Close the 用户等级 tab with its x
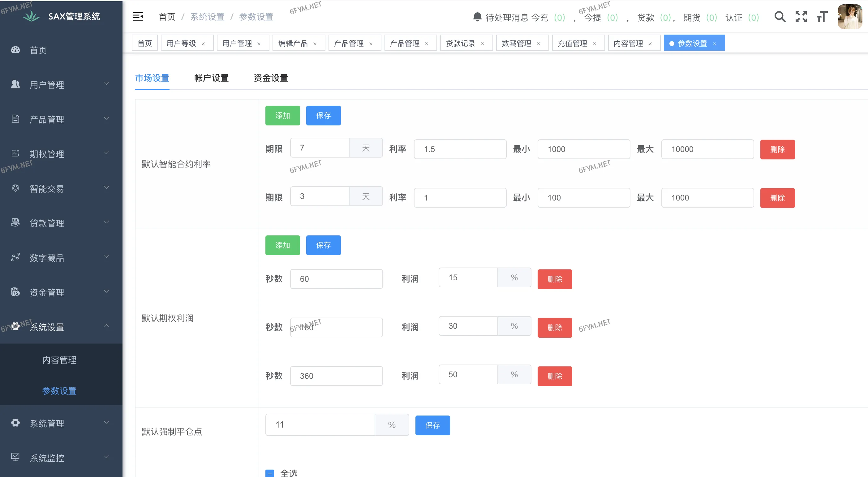This screenshot has width=868, height=477. click(x=203, y=44)
